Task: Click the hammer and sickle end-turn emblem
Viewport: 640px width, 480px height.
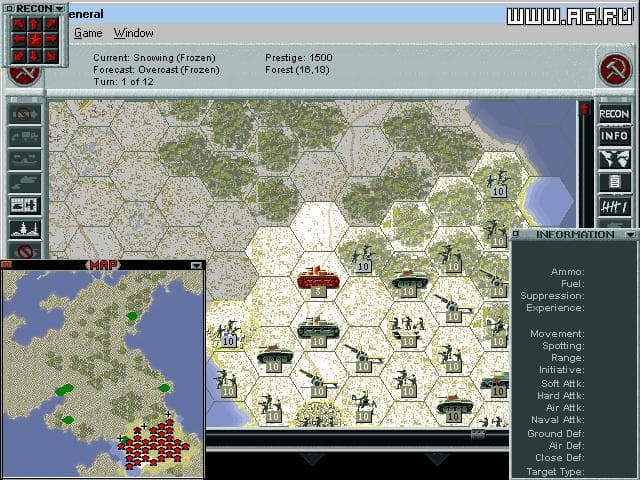Action: [615, 69]
